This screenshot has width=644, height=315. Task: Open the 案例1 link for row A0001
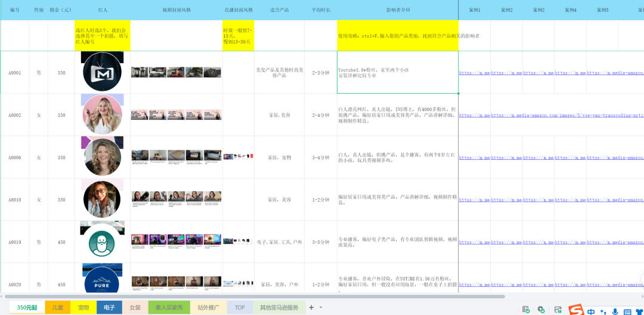point(474,73)
